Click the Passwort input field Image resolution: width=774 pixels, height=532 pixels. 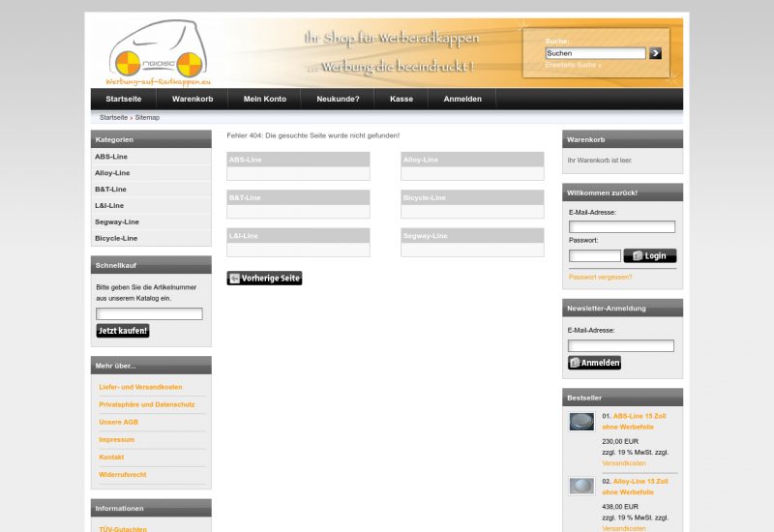tap(594, 256)
